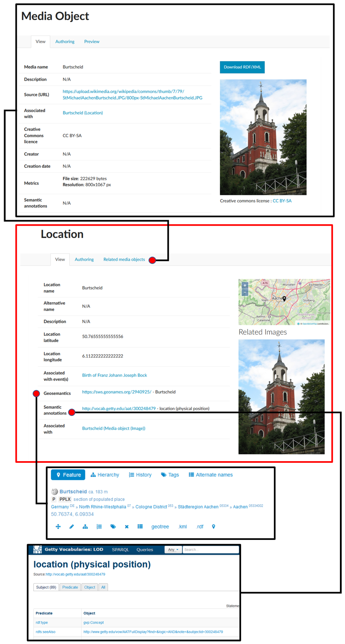This screenshot has height=644, width=345.
Task: Click Queries in Getty navigation bar
Action: [145, 550]
